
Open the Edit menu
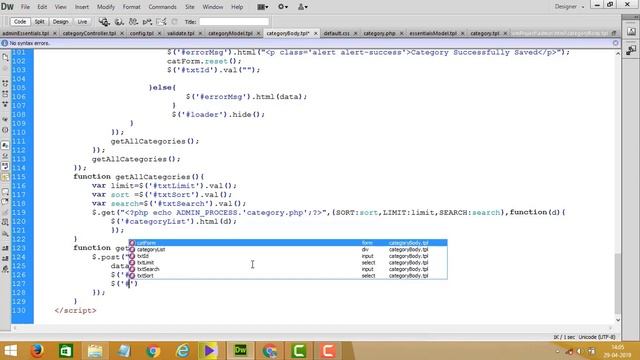click(x=42, y=7)
